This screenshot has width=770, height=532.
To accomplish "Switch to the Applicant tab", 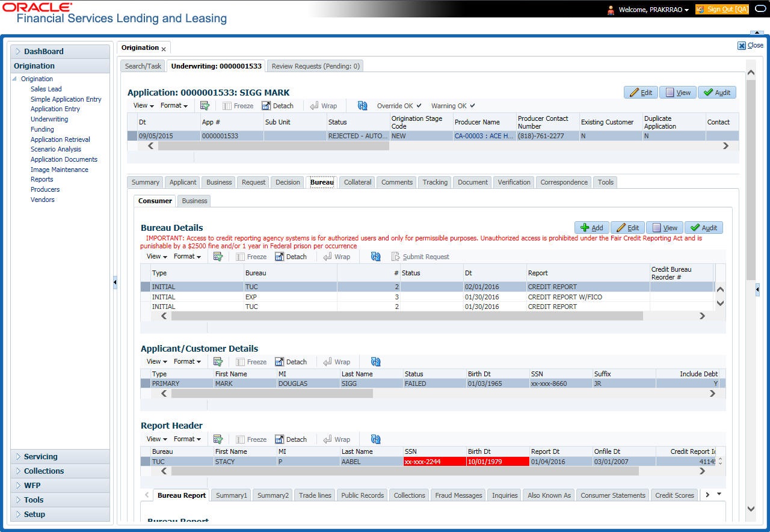I will click(x=183, y=182).
